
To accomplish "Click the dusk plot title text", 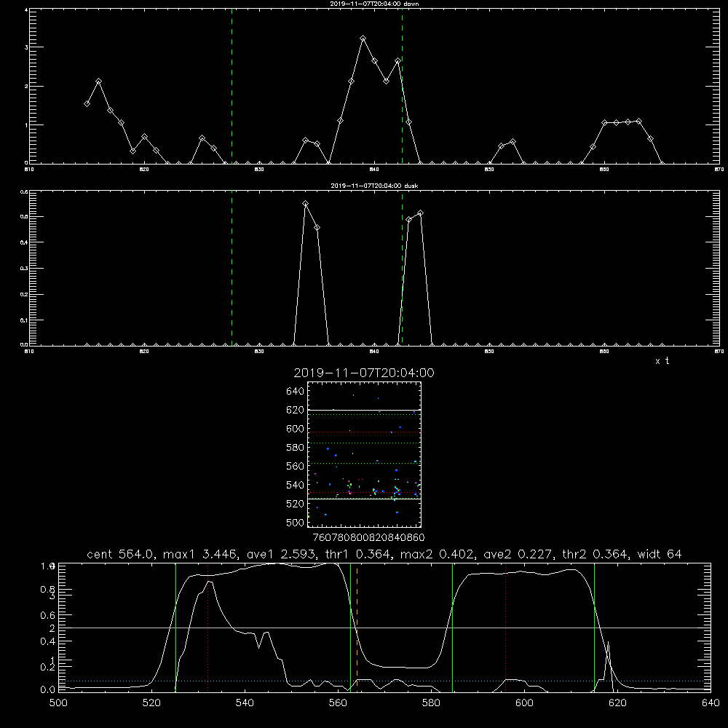I will coord(374,186).
